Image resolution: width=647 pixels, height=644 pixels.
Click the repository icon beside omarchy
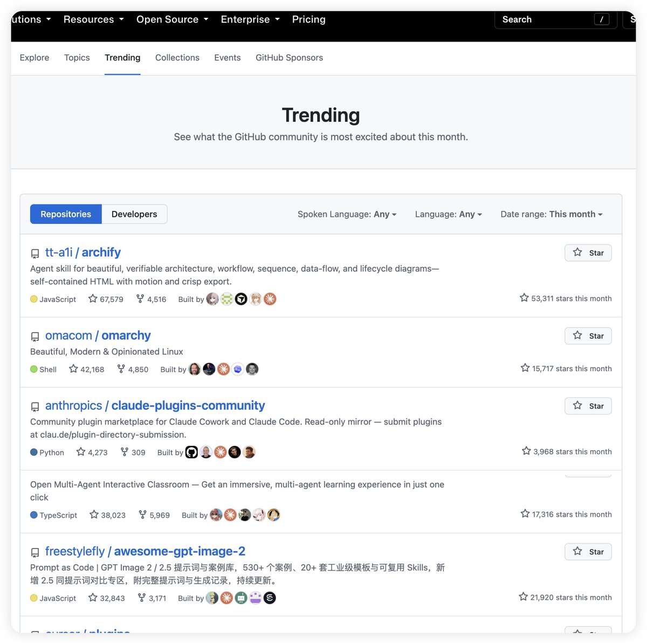tap(35, 337)
